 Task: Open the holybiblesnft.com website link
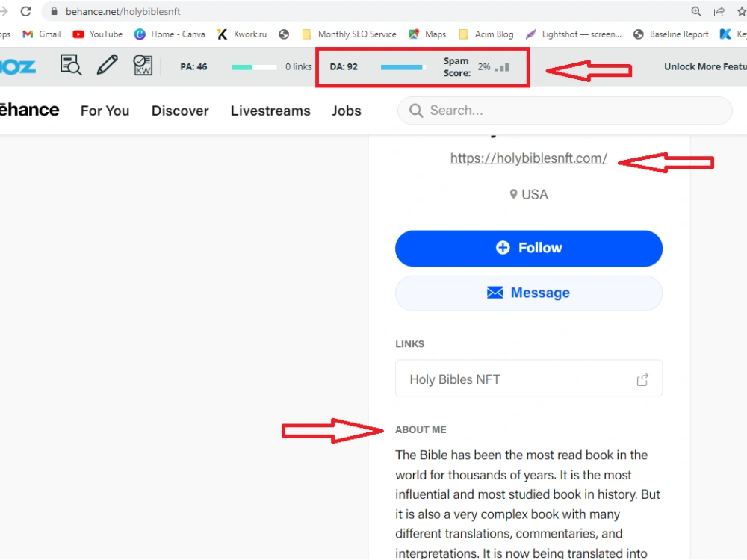pyautogui.click(x=529, y=158)
